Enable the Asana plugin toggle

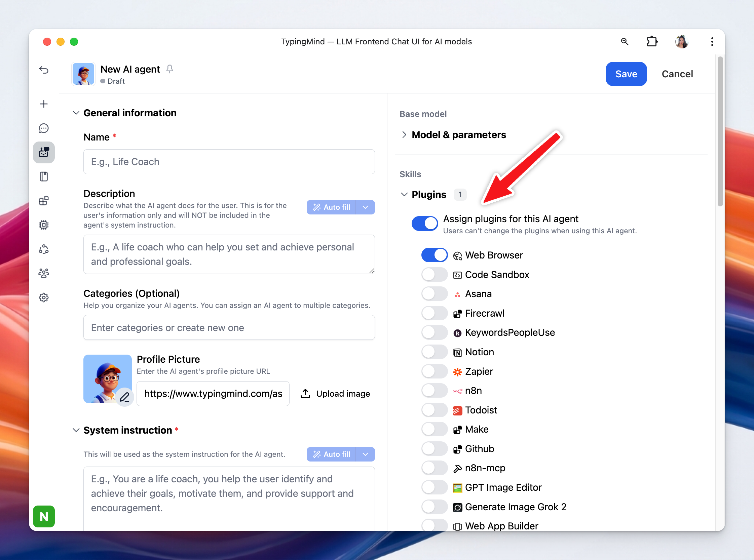pos(435,294)
